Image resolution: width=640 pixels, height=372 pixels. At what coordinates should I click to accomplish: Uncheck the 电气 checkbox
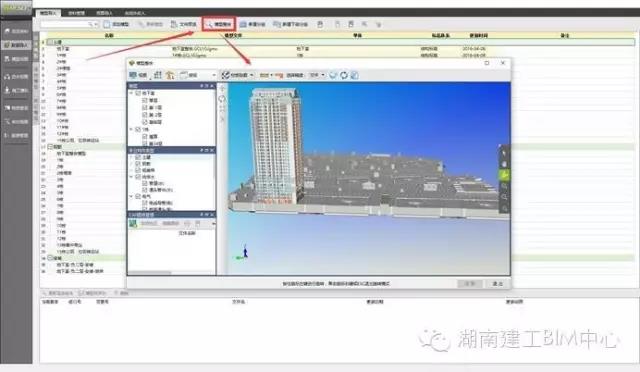pos(138,196)
